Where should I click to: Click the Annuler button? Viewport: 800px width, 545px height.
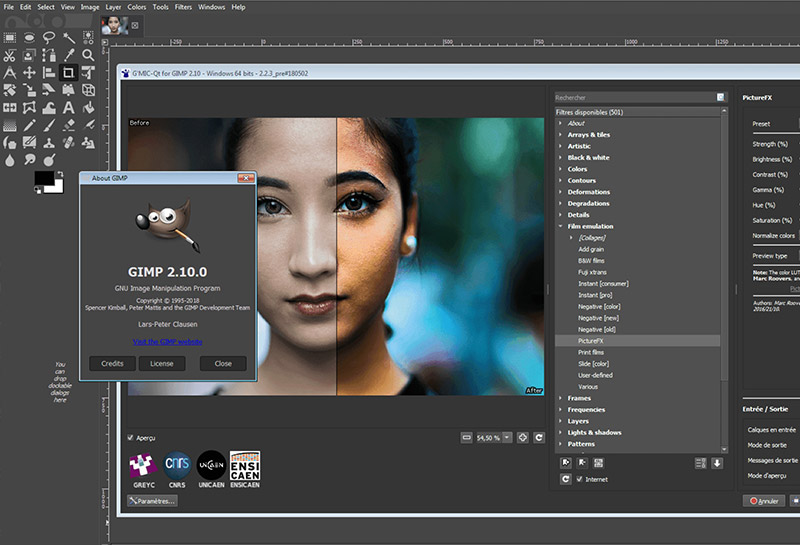pyautogui.click(x=764, y=501)
